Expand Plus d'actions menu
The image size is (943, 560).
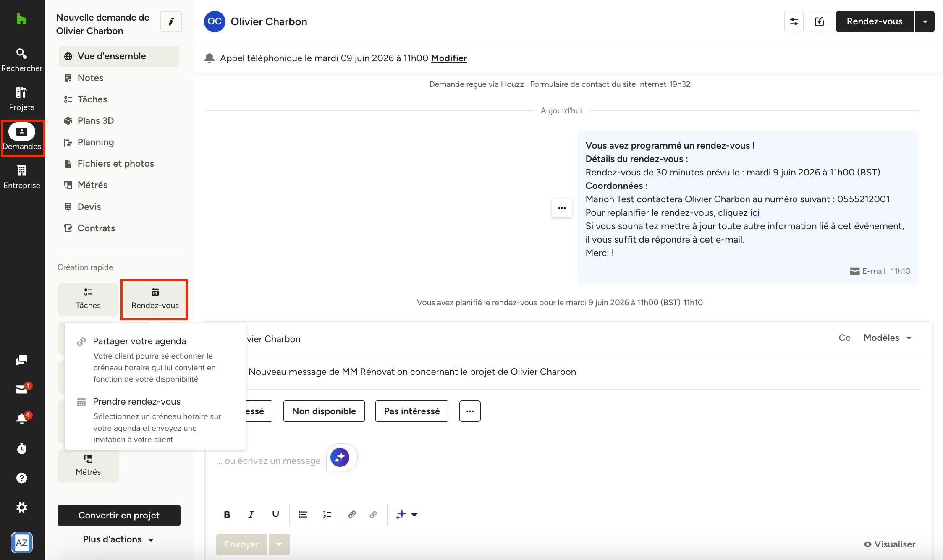tap(119, 539)
